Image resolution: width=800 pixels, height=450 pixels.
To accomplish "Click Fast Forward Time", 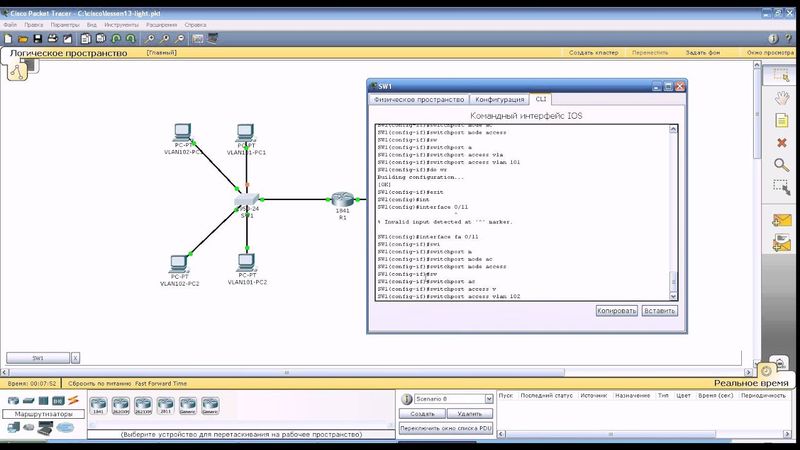I will click(161, 383).
